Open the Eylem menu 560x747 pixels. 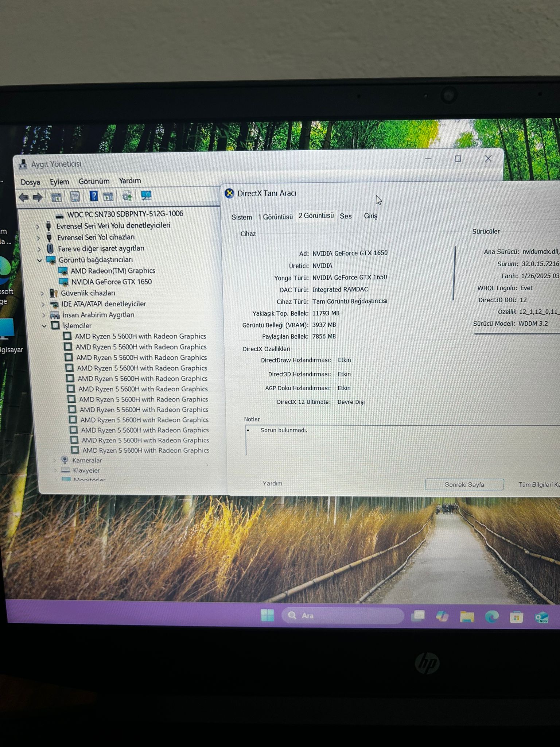59,182
